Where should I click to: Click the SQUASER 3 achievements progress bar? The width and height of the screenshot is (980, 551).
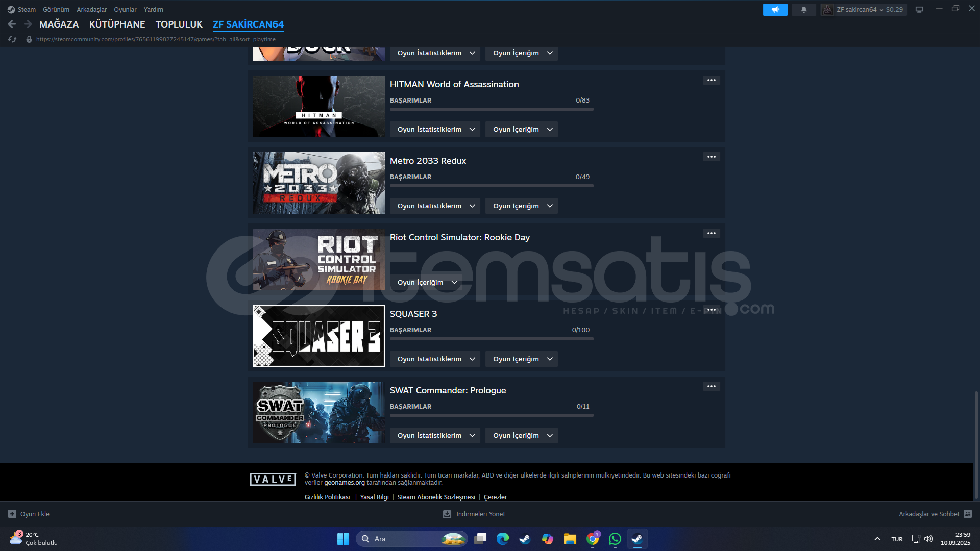(492, 339)
